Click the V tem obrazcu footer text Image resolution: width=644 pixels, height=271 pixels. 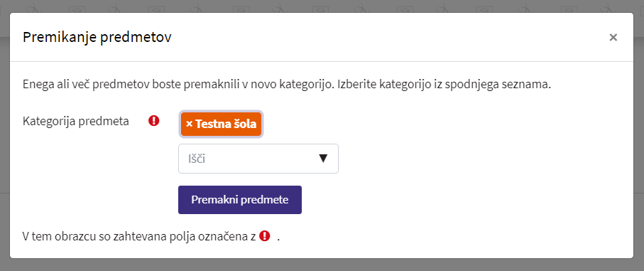pyautogui.click(x=139, y=236)
